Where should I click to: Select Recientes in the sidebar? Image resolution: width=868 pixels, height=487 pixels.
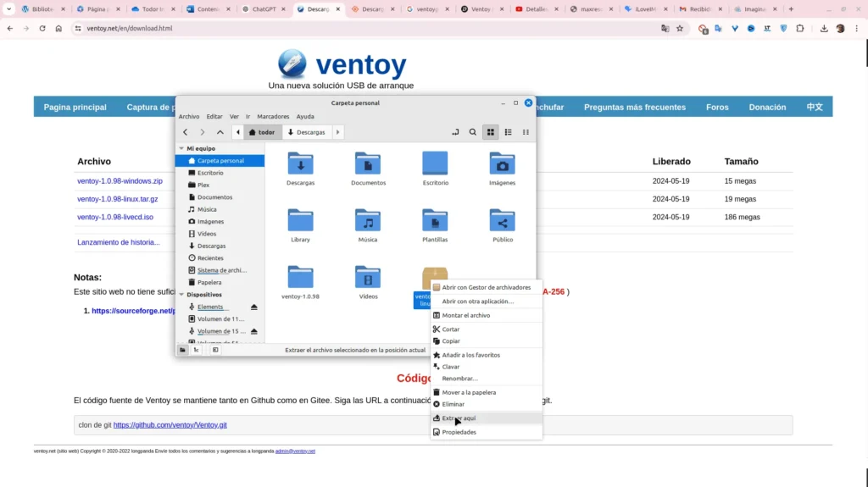(220, 257)
